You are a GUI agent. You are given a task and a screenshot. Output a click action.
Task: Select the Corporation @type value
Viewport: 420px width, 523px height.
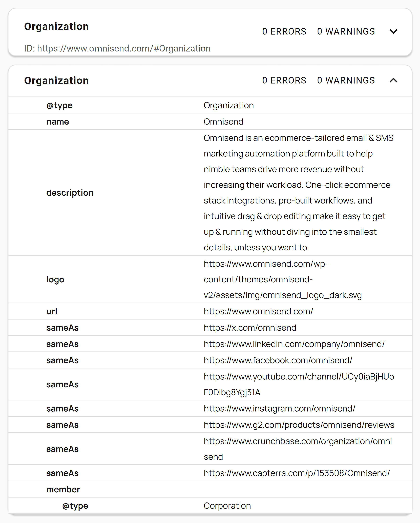point(227,506)
